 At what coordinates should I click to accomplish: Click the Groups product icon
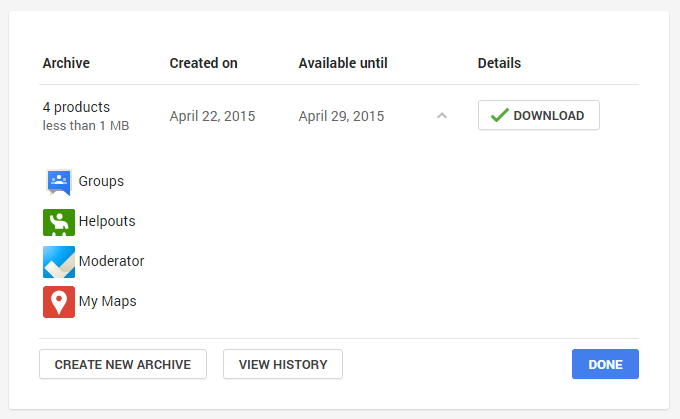tap(59, 181)
